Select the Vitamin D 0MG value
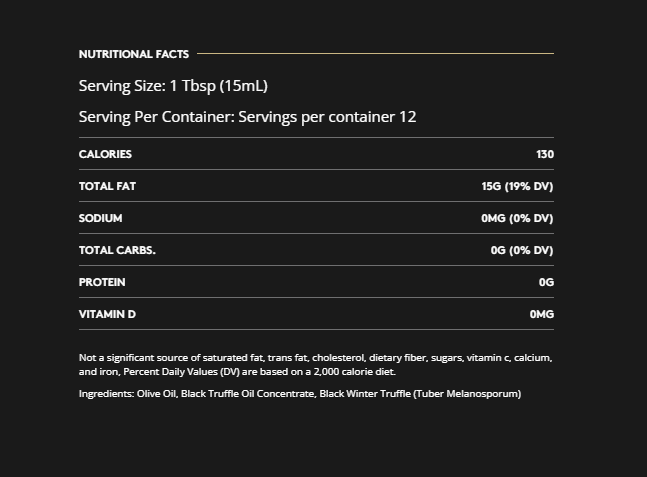The width and height of the screenshot is (647, 477). 541,314
